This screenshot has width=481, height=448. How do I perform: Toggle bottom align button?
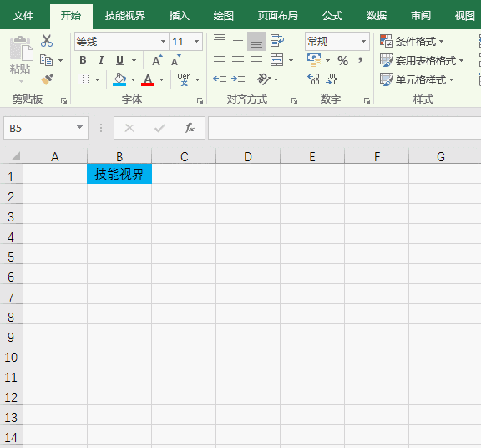(256, 41)
